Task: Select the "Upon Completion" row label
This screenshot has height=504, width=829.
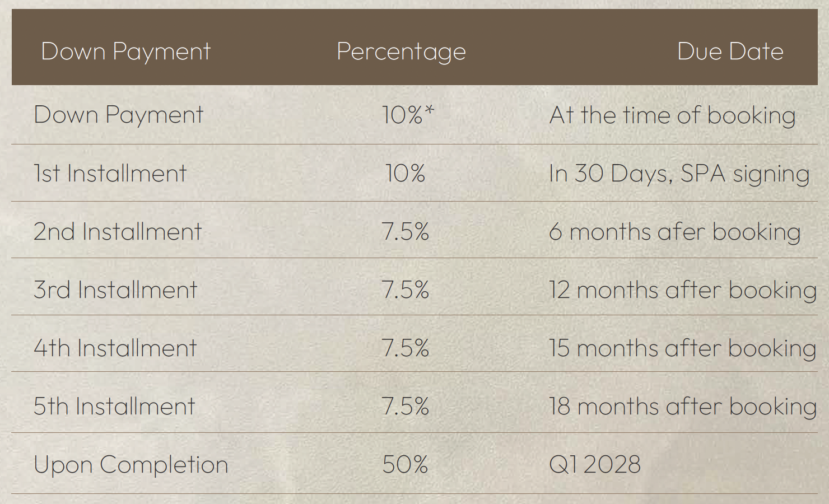Action: pos(131,465)
